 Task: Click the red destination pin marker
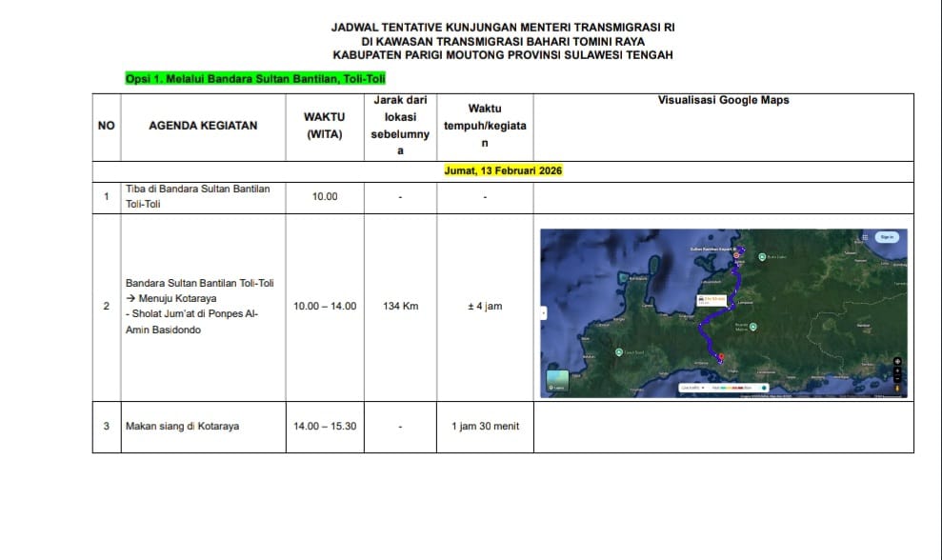click(x=720, y=357)
